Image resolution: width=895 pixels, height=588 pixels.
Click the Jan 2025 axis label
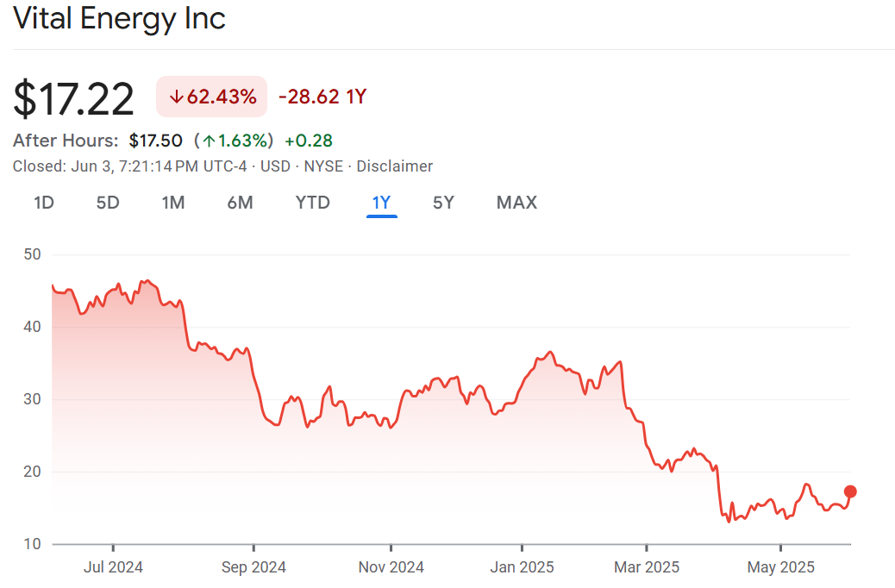(522, 567)
